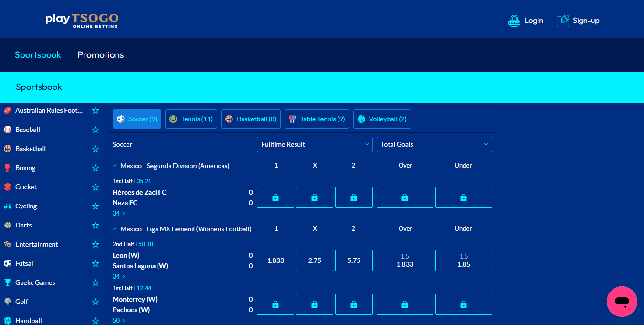Open the Total Goals dropdown
The height and width of the screenshot is (325, 644).
click(434, 144)
